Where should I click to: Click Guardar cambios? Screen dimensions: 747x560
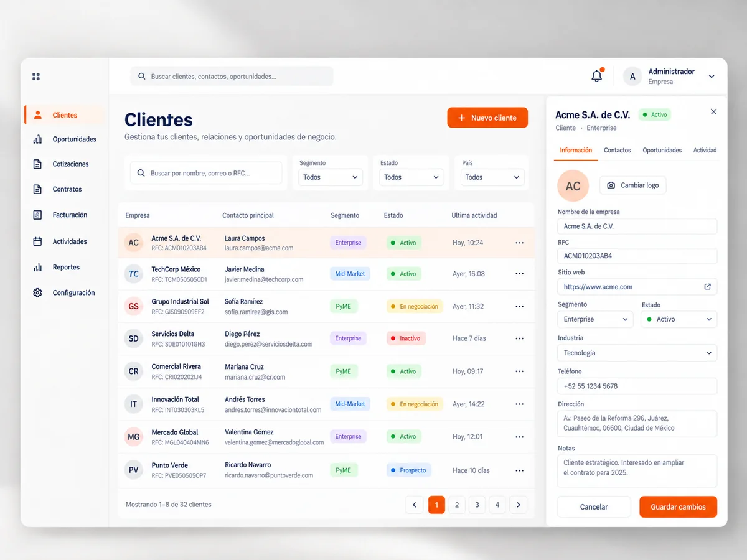[678, 507]
